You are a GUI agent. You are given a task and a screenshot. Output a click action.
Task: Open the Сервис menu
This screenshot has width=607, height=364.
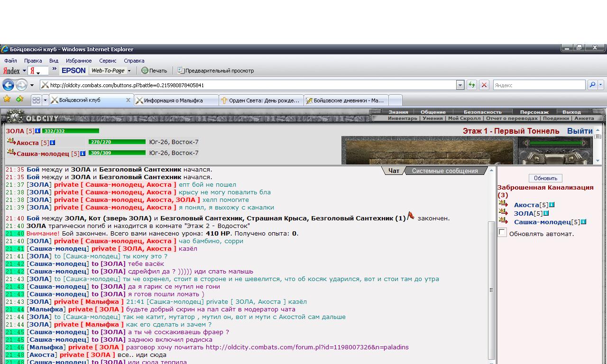tap(108, 61)
